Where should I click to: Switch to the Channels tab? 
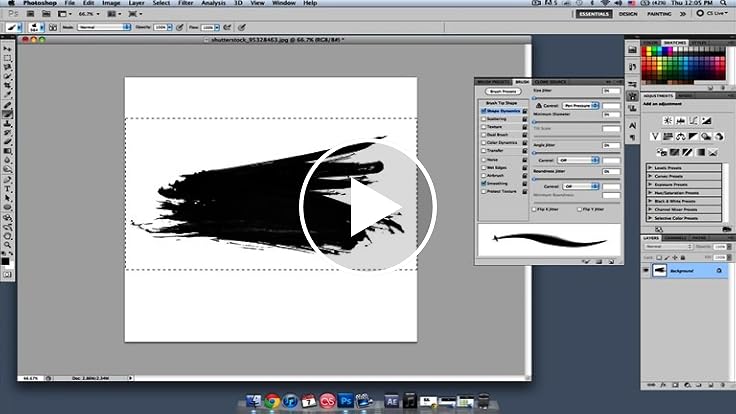[x=675, y=238]
